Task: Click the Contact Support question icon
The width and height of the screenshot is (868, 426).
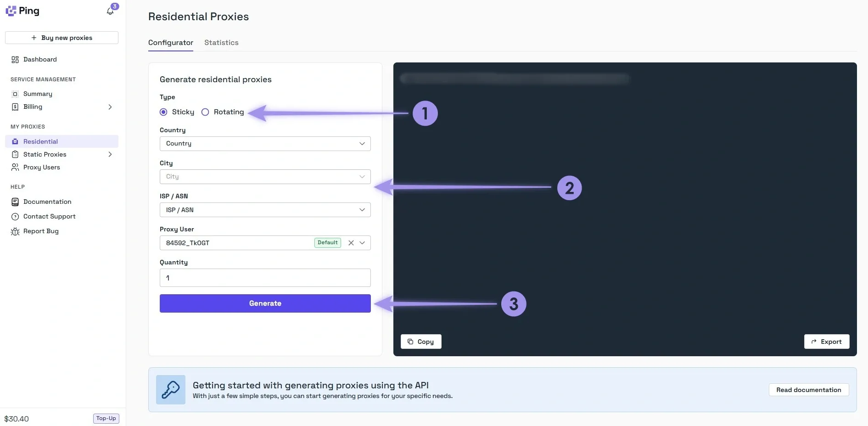Action: [15, 217]
